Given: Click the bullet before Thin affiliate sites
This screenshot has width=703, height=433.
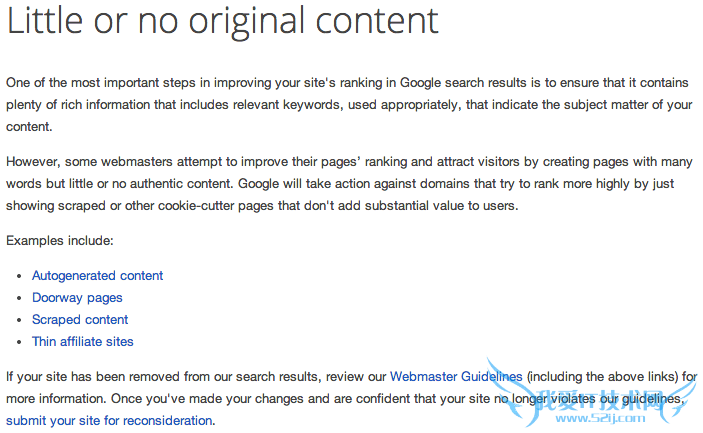Looking at the screenshot, I should tap(22, 342).
